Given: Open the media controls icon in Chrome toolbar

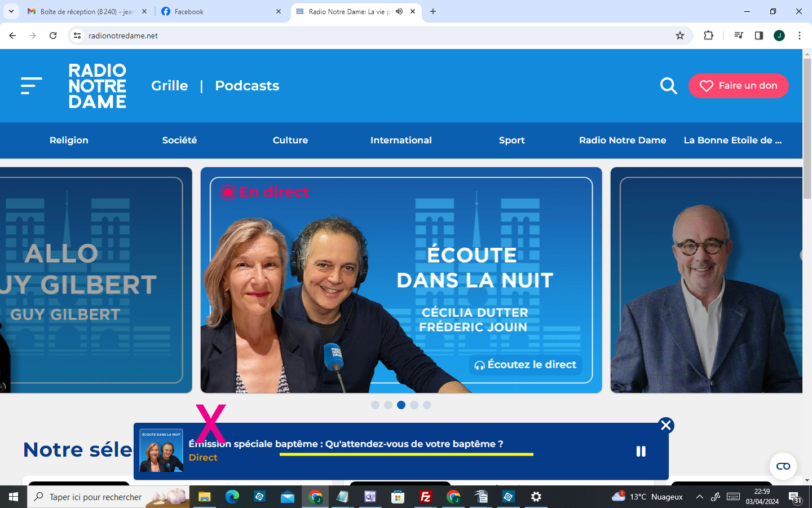Looking at the screenshot, I should (x=739, y=36).
